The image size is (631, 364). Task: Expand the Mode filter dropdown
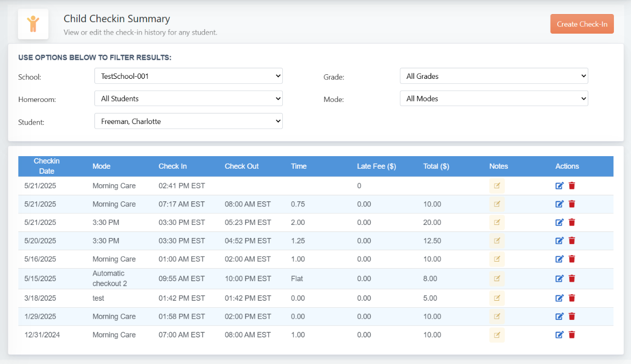(x=494, y=99)
